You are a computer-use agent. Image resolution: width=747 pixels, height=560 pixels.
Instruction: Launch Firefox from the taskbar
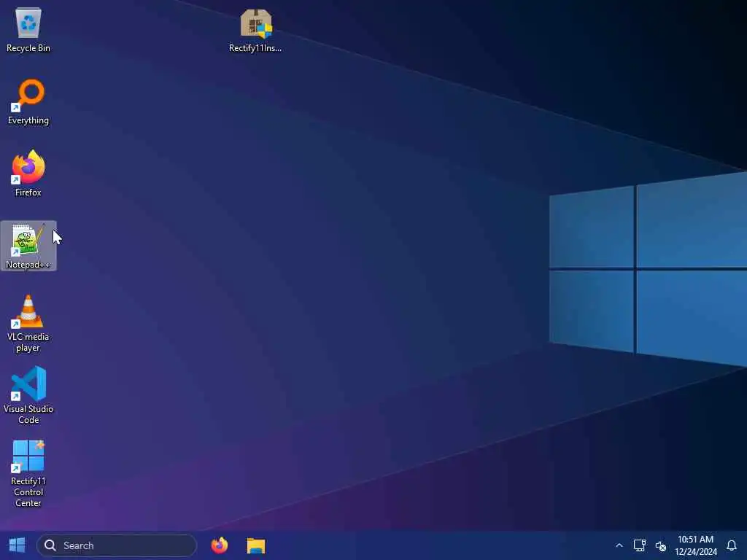219,545
